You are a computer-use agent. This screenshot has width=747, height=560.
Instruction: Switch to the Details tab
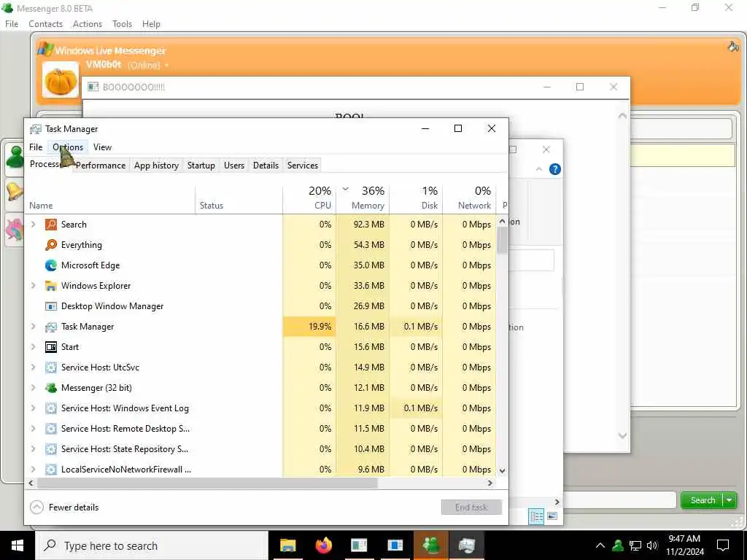tap(266, 166)
